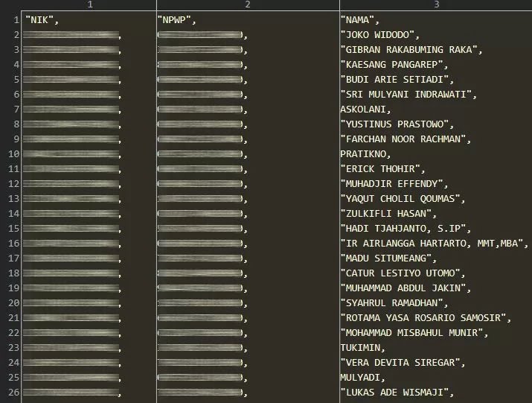
Task: Click line number 10 in gutter
Action: [x=13, y=154]
